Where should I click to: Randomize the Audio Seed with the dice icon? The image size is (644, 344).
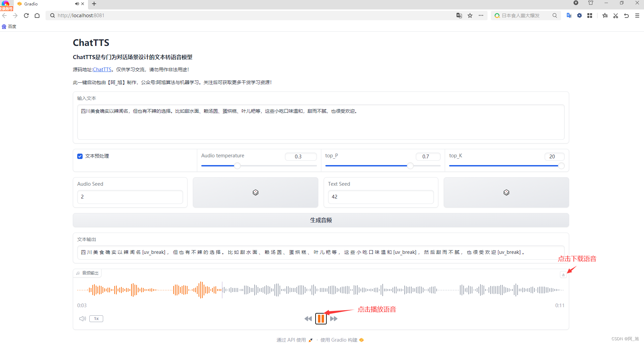point(255,192)
